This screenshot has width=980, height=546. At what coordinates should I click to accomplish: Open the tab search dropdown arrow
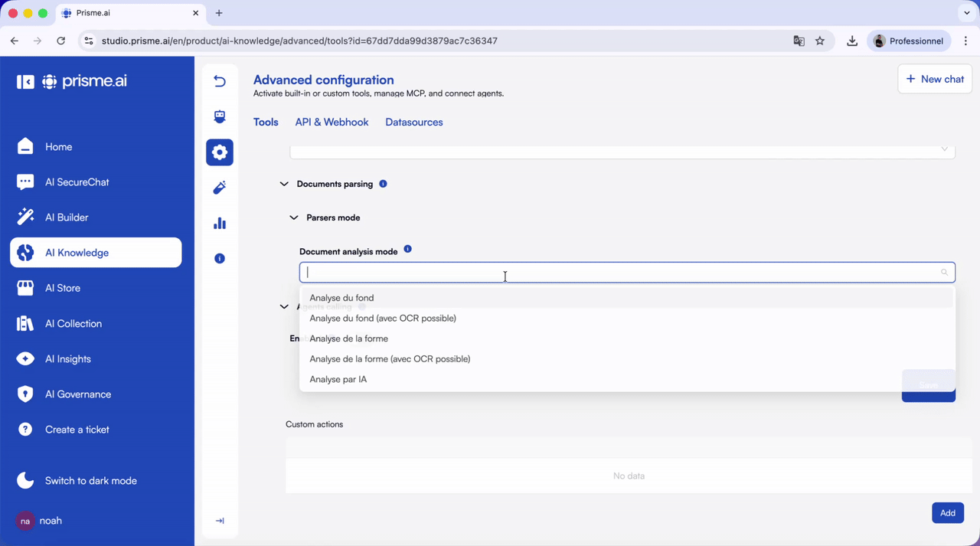pos(967,13)
